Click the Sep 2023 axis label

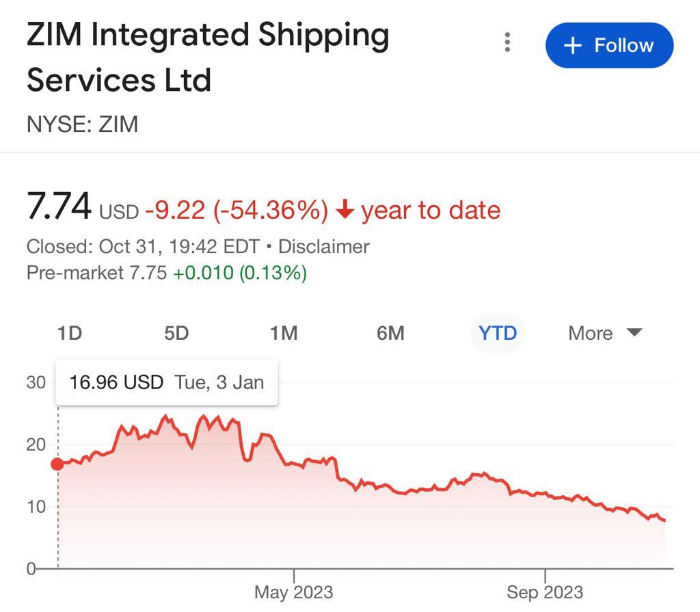point(545,591)
